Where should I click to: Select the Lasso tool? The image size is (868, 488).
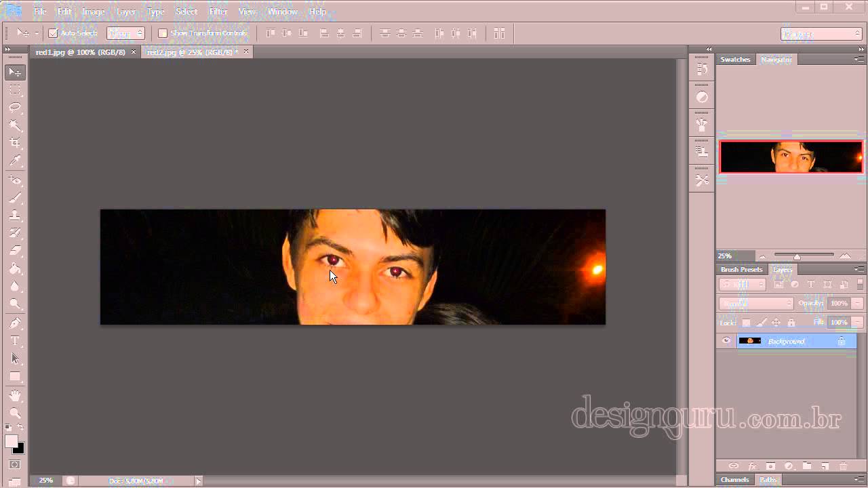coord(15,108)
